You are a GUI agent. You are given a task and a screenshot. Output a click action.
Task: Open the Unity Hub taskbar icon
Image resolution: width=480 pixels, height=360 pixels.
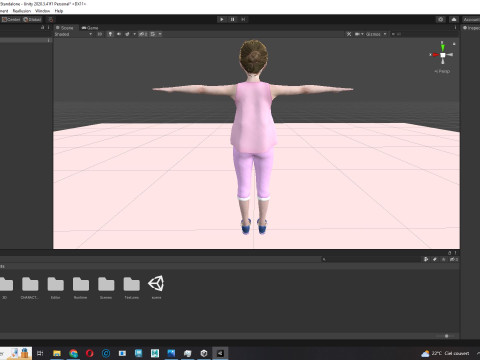[x=204, y=353]
